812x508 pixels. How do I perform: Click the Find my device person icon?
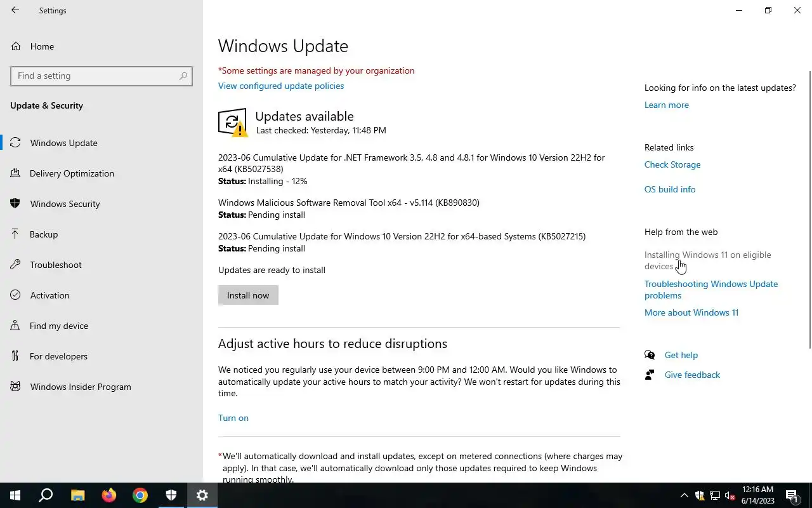point(15,326)
